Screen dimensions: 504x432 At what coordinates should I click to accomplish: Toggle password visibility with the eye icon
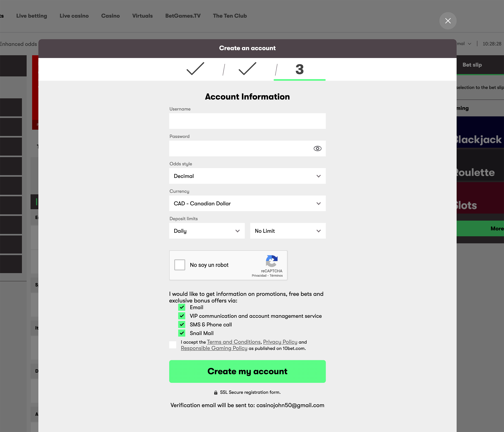[x=317, y=148]
